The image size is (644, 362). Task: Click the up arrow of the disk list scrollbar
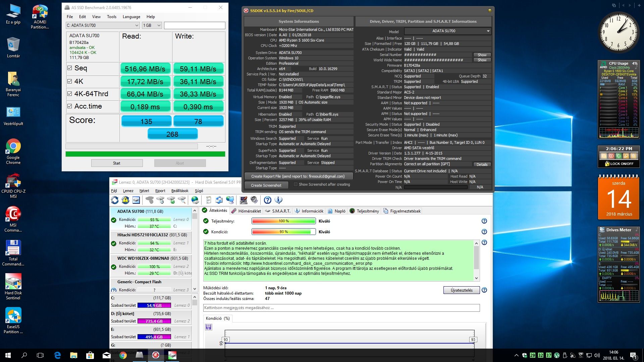[195, 210]
